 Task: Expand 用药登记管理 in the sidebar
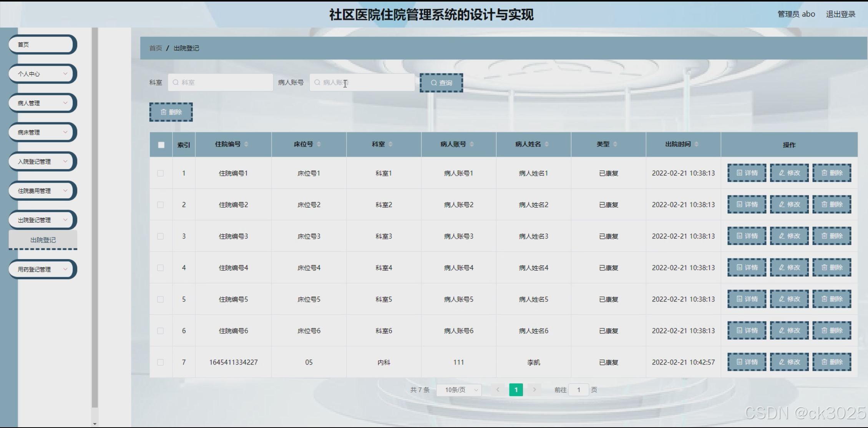pos(42,269)
